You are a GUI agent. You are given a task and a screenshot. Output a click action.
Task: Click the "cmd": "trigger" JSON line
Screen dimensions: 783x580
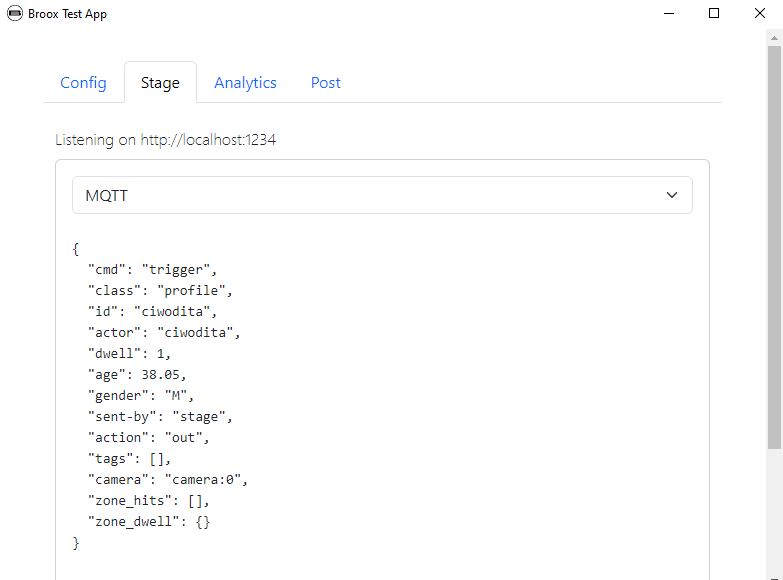point(152,270)
